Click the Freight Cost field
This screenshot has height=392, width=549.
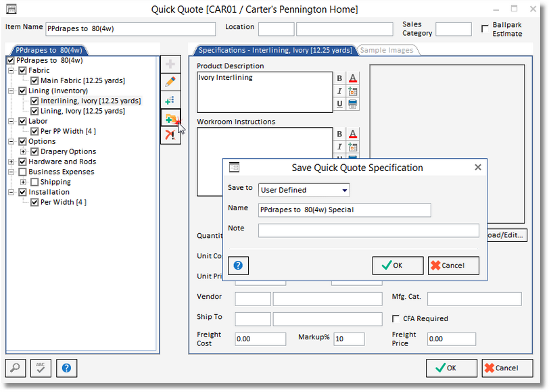pos(260,339)
